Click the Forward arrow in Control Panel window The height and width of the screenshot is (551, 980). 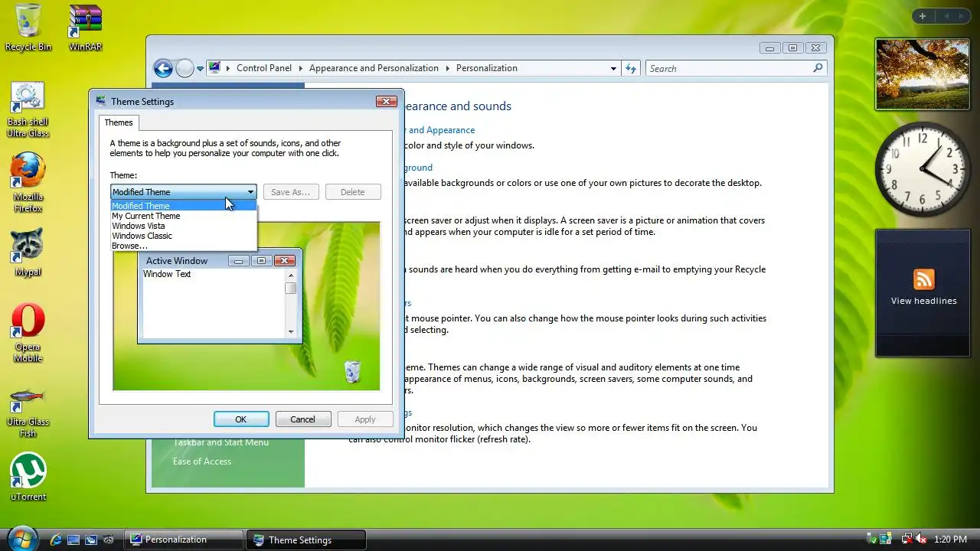coord(185,68)
